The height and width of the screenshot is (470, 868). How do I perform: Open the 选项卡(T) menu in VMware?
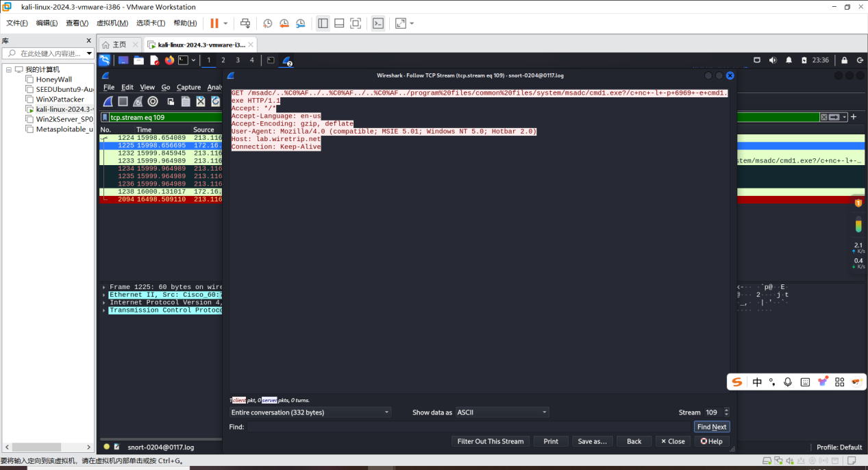coord(151,23)
